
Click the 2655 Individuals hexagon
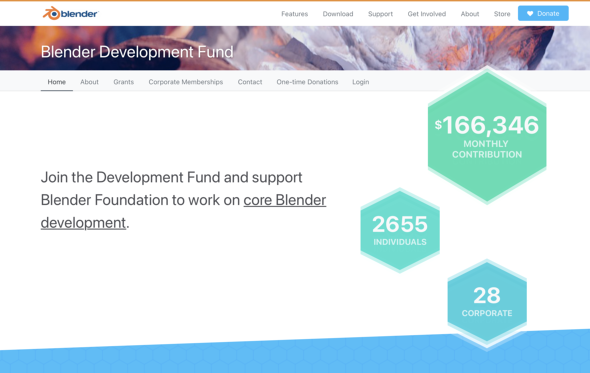(400, 230)
